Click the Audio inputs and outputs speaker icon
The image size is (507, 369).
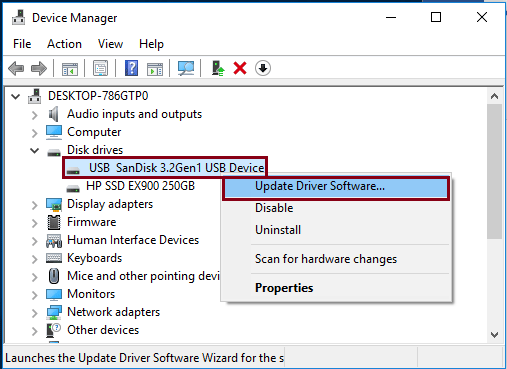[54, 114]
